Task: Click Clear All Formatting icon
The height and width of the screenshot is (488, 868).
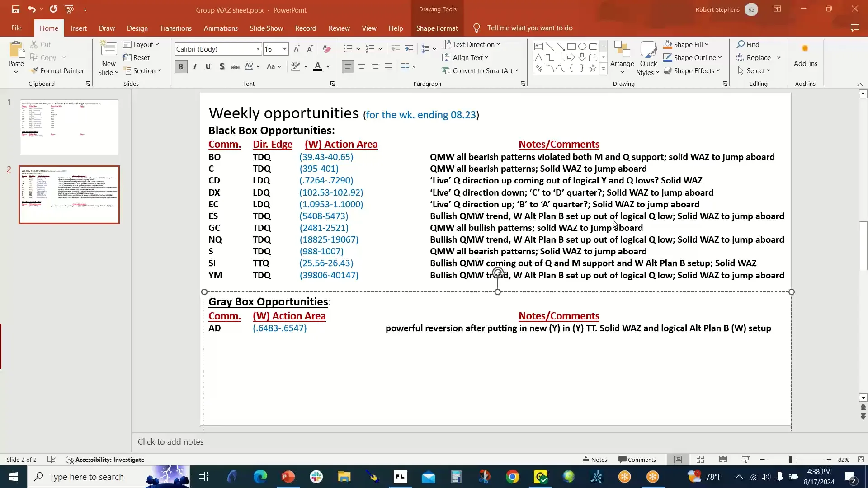Action: 327,49
